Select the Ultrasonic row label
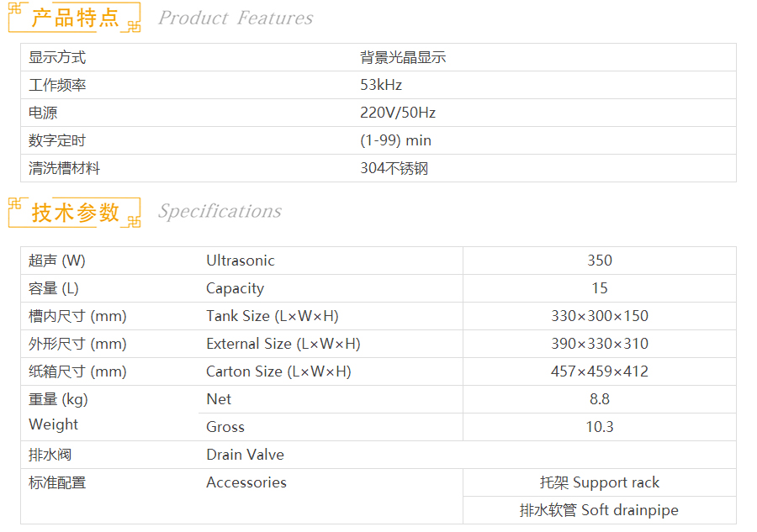 tap(241, 261)
